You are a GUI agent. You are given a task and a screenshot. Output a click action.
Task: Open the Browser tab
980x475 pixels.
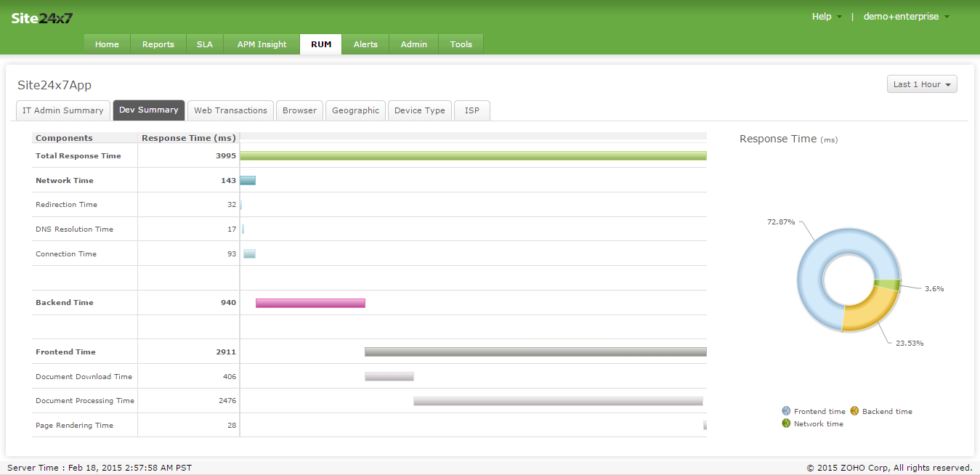(299, 110)
